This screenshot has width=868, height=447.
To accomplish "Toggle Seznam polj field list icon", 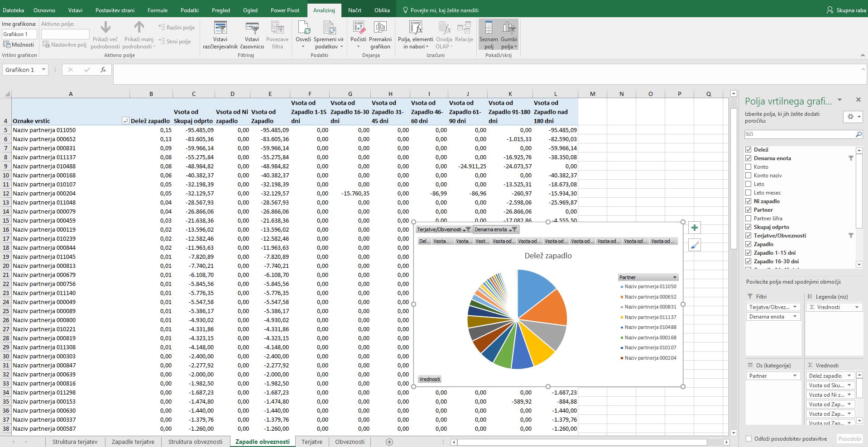I will point(489,28).
